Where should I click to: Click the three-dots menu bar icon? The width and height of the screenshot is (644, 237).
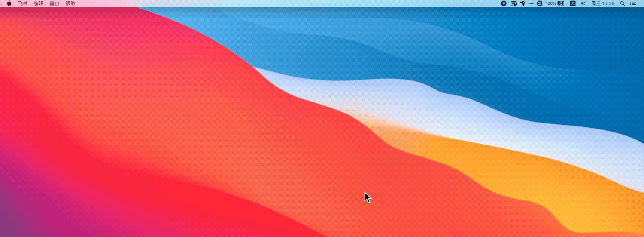531,3
